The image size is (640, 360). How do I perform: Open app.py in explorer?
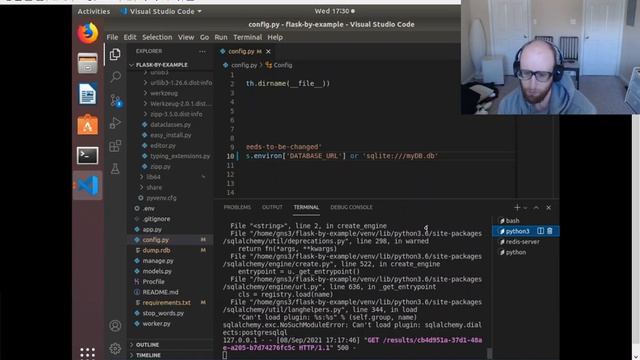[x=152, y=229]
